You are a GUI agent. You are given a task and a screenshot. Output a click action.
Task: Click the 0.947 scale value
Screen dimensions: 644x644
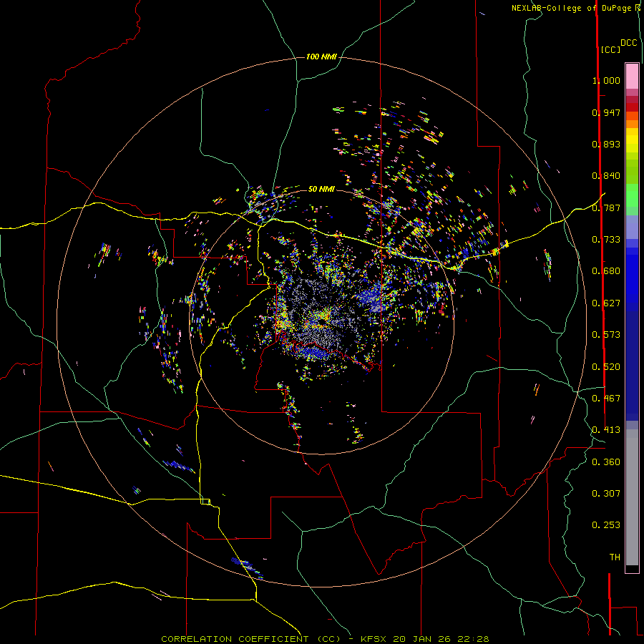[606, 112]
